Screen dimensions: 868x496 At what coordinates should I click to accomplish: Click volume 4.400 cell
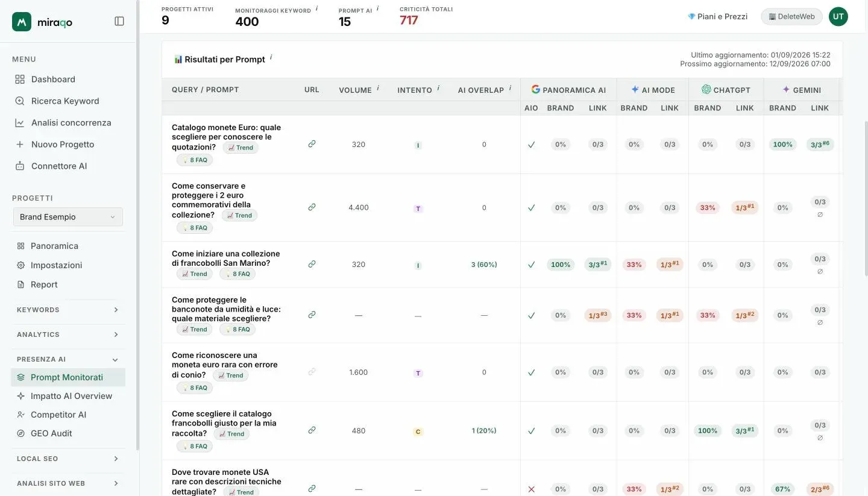[x=359, y=207]
